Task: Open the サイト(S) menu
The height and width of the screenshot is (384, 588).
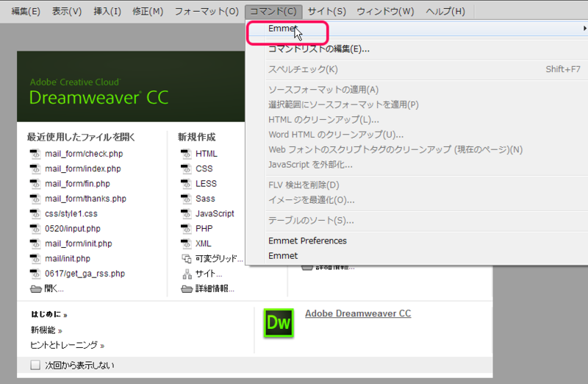Action: 326,11
